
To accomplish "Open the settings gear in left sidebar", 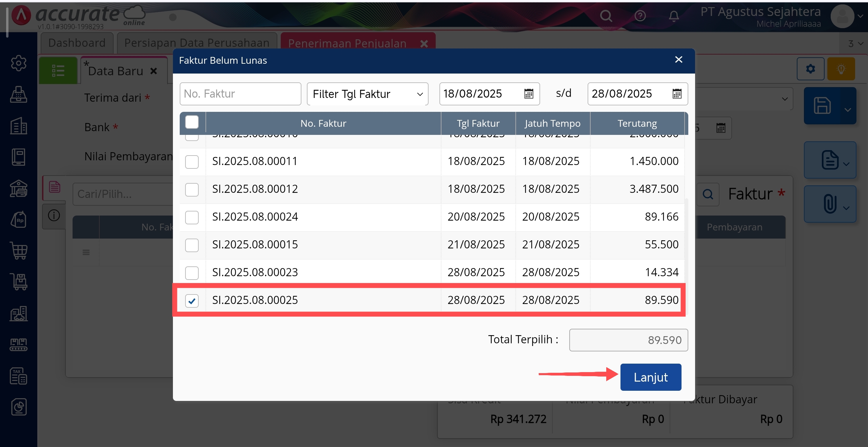I will (x=18, y=63).
